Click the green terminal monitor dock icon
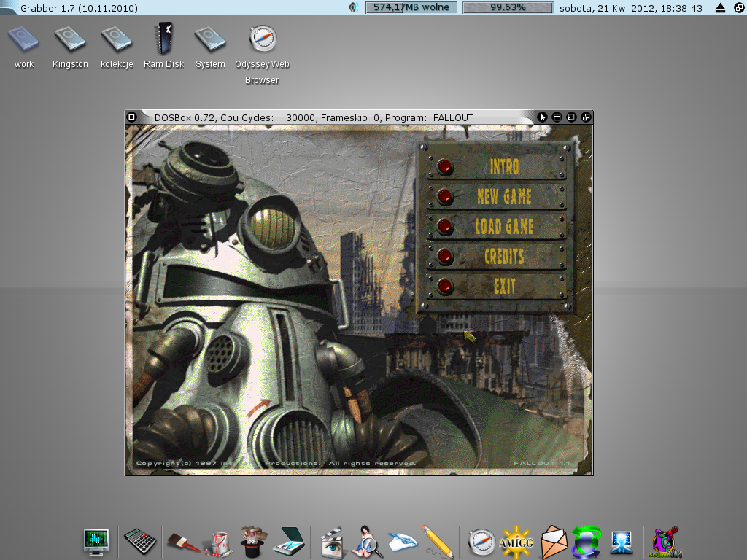This screenshot has height=560, width=747. pyautogui.click(x=96, y=542)
